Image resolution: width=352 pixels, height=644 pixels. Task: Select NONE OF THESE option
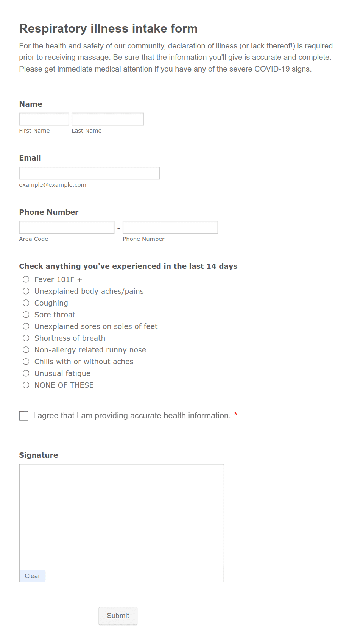[26, 385]
